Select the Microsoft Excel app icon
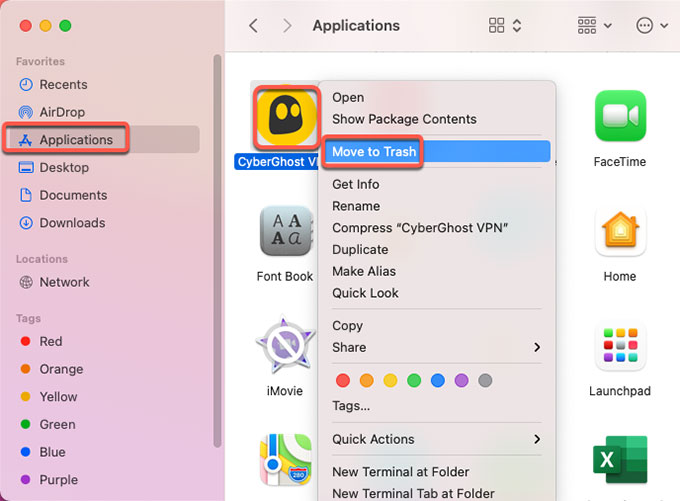The width and height of the screenshot is (680, 501). click(620, 460)
